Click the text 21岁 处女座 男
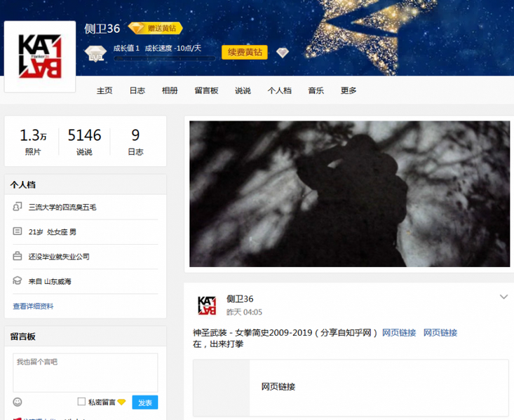514x420 pixels. coord(52,232)
